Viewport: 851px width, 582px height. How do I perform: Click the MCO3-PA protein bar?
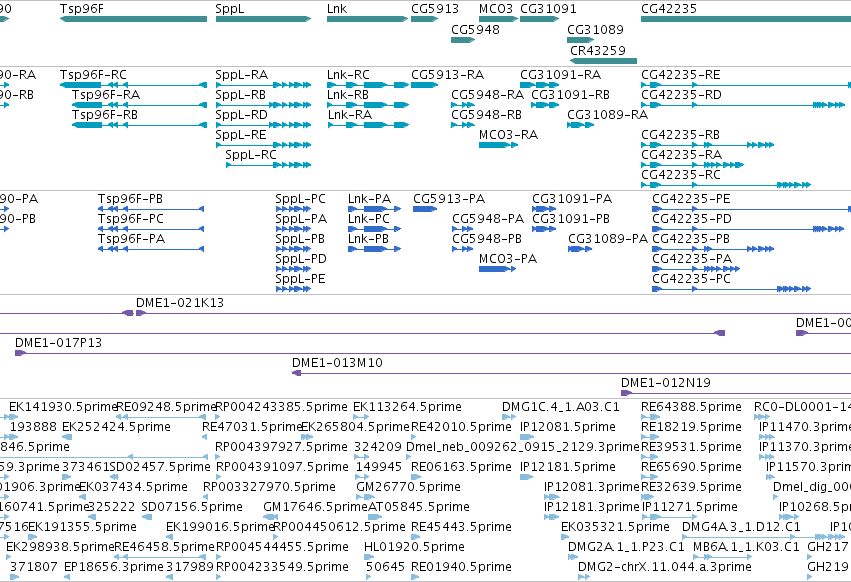[x=497, y=269]
